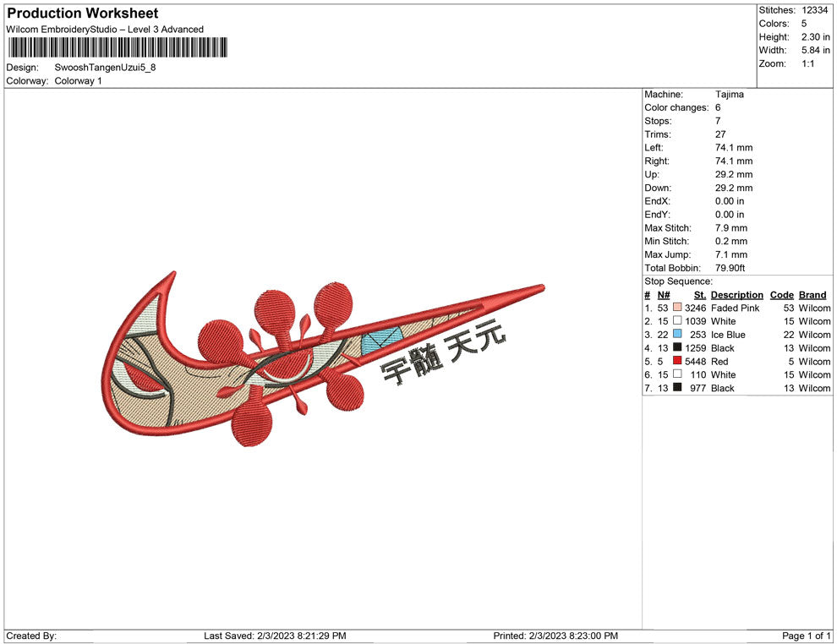The width and height of the screenshot is (837, 644).
Task: Click the EndX value '0.00 in'
Action: tap(730, 201)
